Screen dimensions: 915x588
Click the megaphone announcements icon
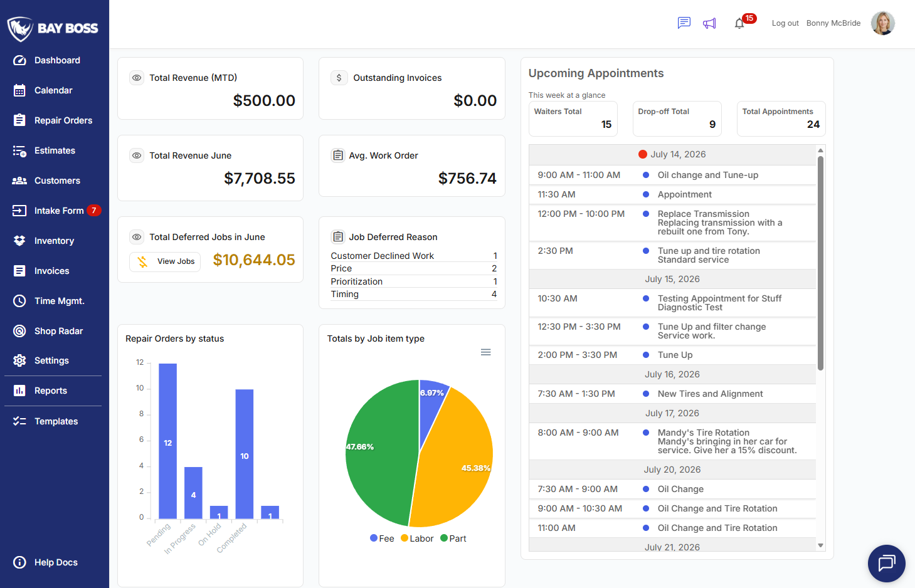(709, 23)
